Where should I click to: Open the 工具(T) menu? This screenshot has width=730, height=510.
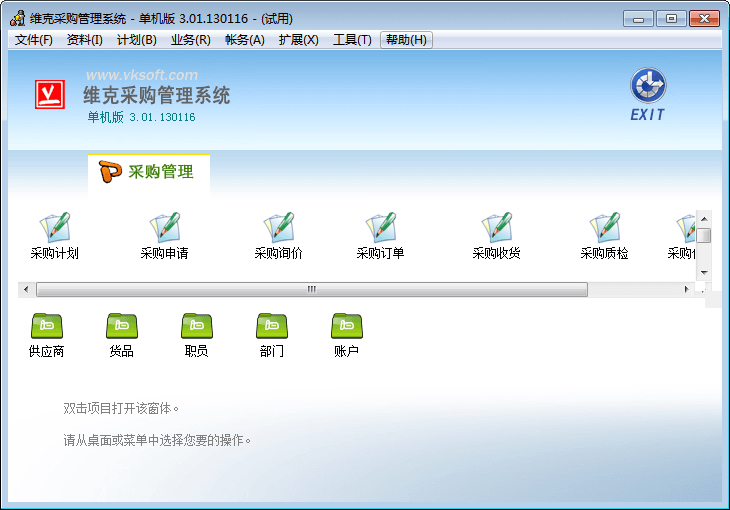tap(352, 40)
